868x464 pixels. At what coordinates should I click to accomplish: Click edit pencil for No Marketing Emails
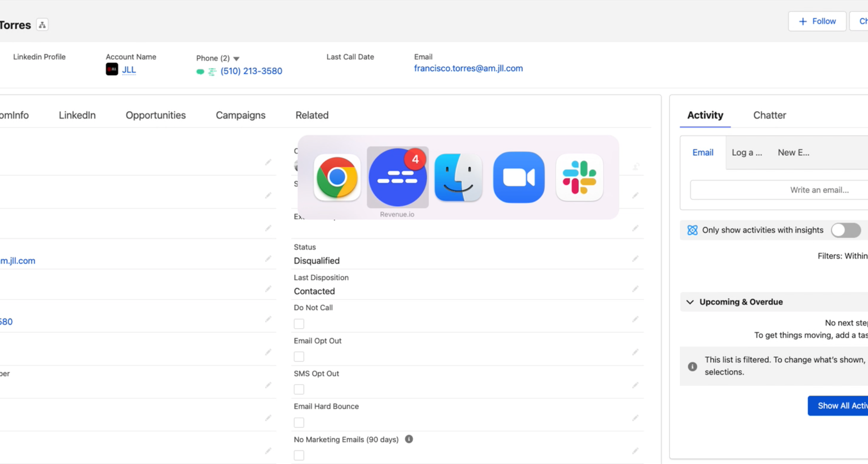635,451
